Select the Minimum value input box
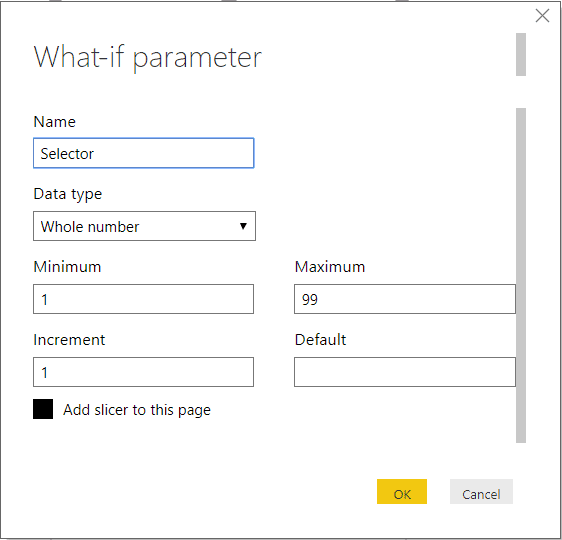 [x=144, y=299]
